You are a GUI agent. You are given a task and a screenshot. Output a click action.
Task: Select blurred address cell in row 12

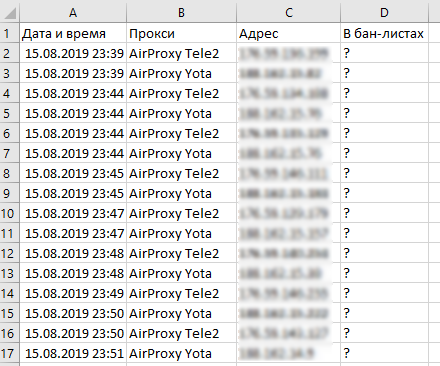pos(289,253)
